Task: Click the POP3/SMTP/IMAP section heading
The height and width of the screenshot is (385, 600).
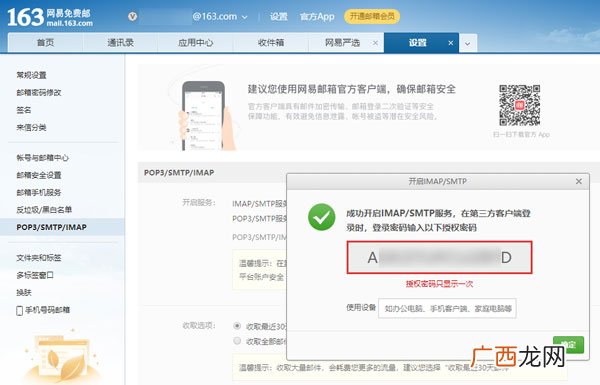Action: point(179,173)
